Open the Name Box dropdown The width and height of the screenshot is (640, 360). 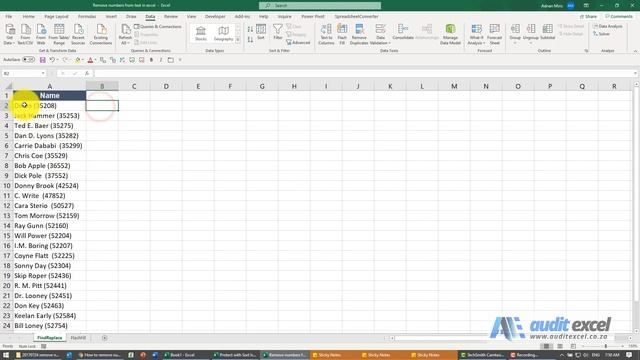tap(43, 73)
